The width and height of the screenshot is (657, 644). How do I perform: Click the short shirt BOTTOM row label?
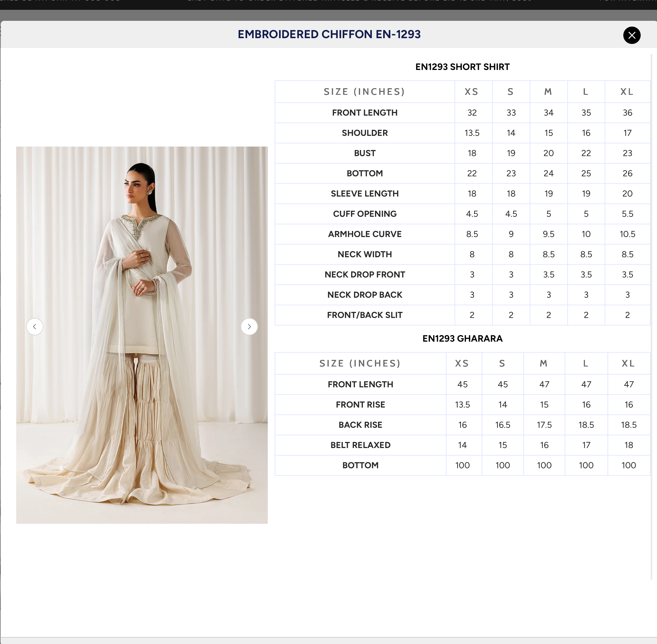365,173
